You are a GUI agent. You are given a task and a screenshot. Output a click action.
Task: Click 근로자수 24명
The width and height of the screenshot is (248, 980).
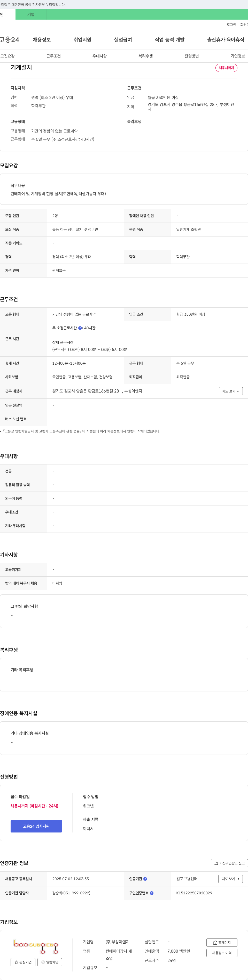[172, 961]
